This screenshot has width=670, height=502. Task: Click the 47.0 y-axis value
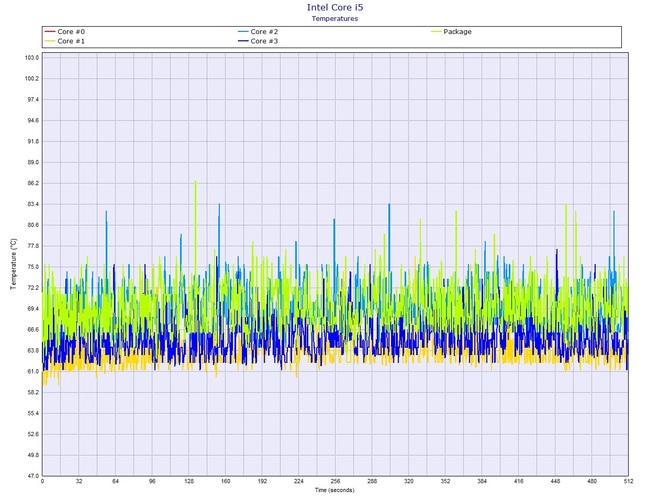33,476
